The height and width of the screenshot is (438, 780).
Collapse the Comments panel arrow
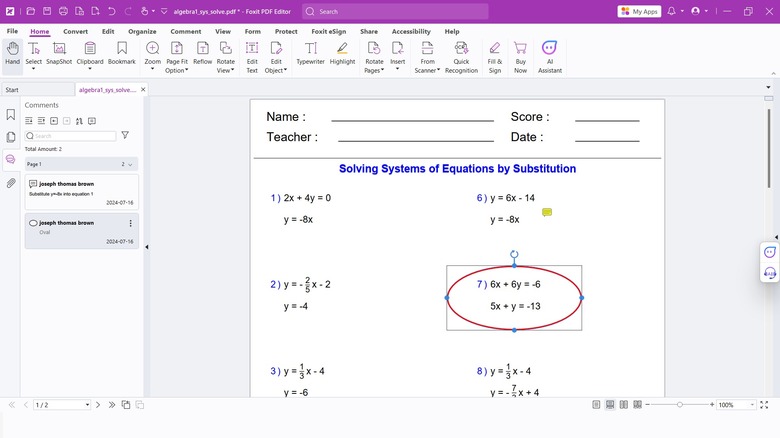pos(147,247)
